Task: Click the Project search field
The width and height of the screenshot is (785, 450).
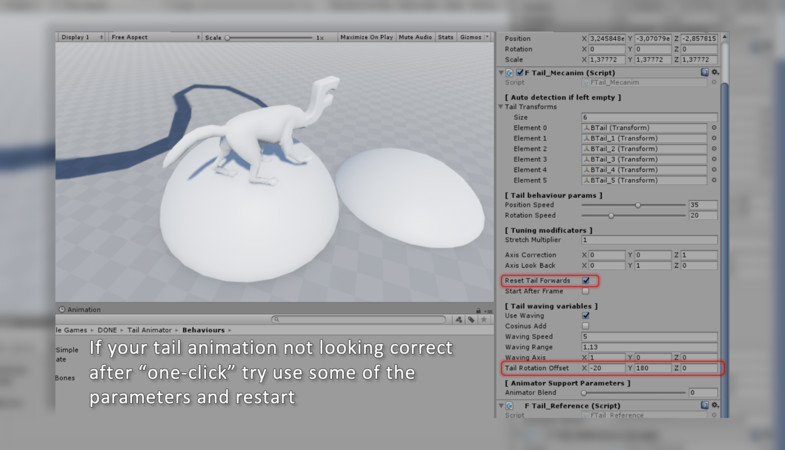Action: (x=358, y=319)
